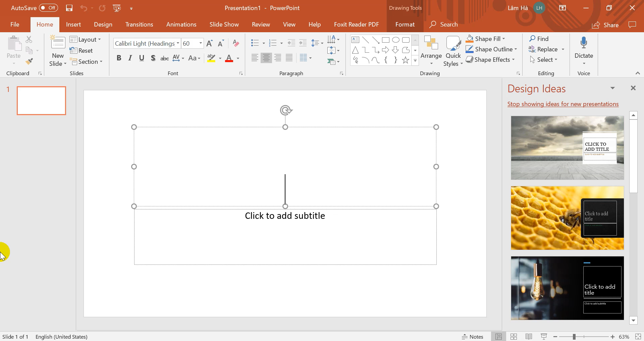
Task: Select the Strikethrough icon
Action: coord(164,58)
